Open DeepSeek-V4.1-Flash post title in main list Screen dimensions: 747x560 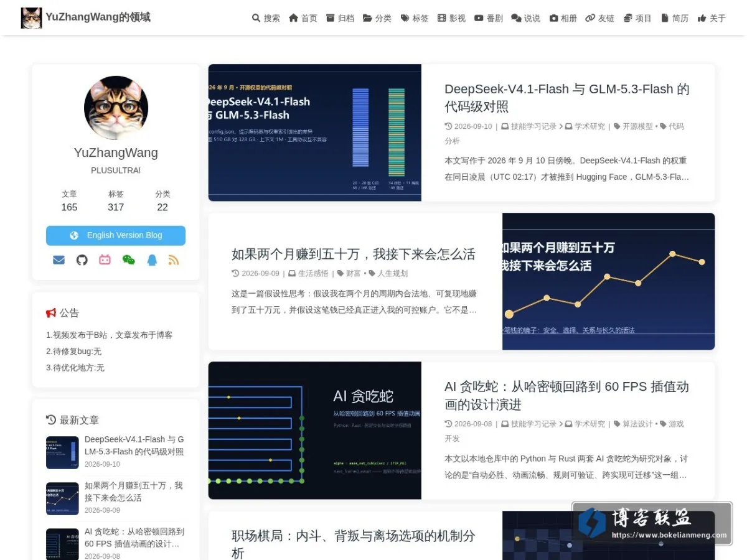coord(567,98)
